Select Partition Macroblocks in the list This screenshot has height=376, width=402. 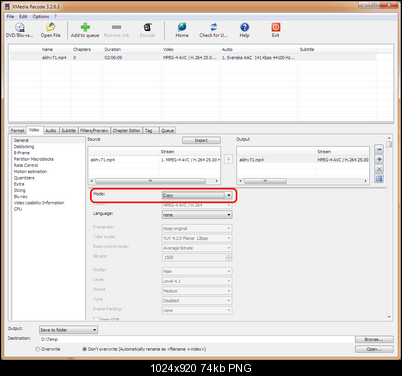point(34,159)
